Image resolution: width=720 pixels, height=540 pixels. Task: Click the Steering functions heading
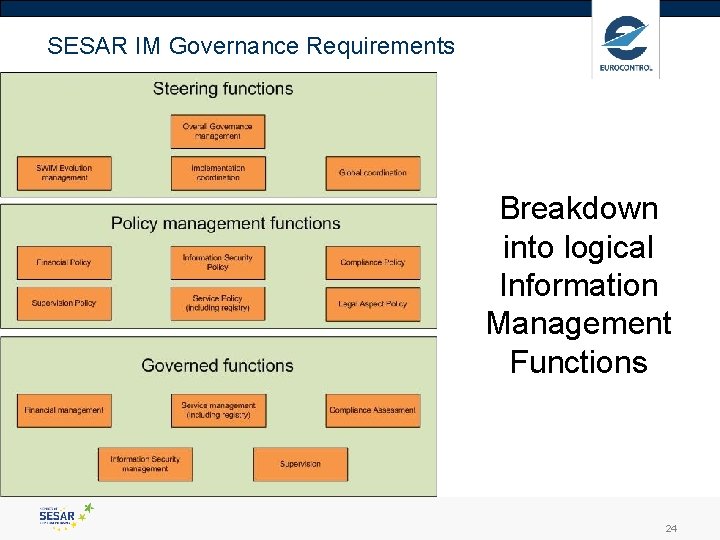(223, 89)
